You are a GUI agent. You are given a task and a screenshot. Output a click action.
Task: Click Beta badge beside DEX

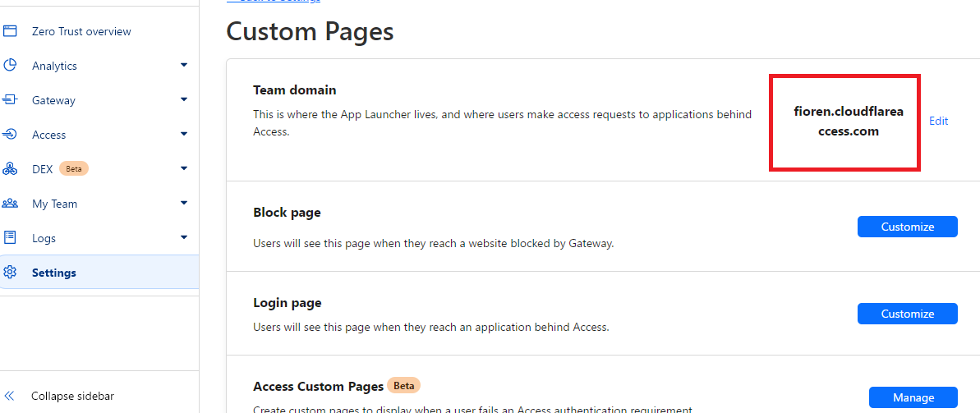pos(74,168)
